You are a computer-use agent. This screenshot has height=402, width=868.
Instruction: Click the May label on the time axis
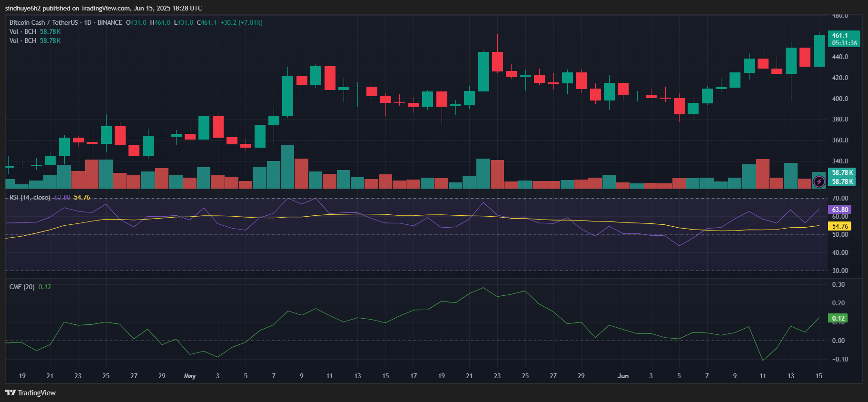pyautogui.click(x=190, y=376)
